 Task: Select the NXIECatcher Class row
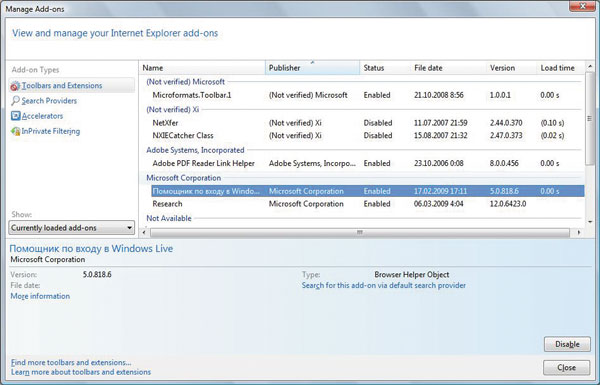367,135
